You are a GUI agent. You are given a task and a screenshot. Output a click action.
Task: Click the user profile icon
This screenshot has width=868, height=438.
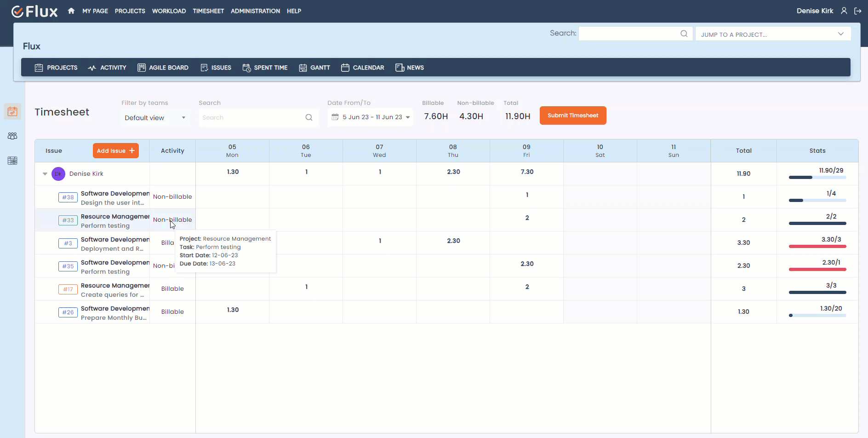click(844, 11)
